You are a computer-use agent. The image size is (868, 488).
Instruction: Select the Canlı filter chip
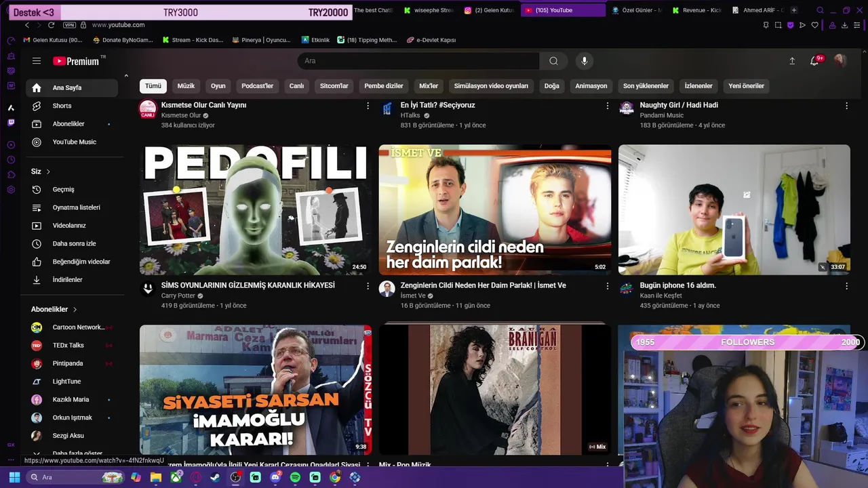tap(296, 86)
